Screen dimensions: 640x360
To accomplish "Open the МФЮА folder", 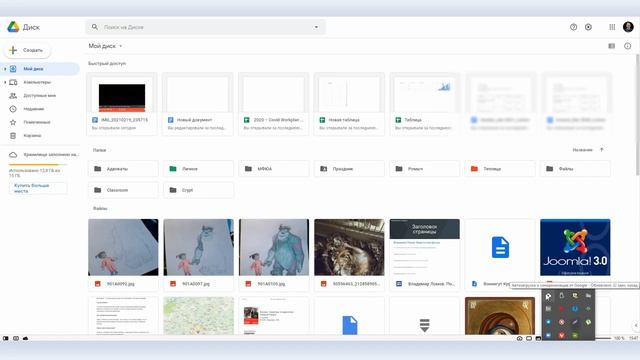I will 273,169.
